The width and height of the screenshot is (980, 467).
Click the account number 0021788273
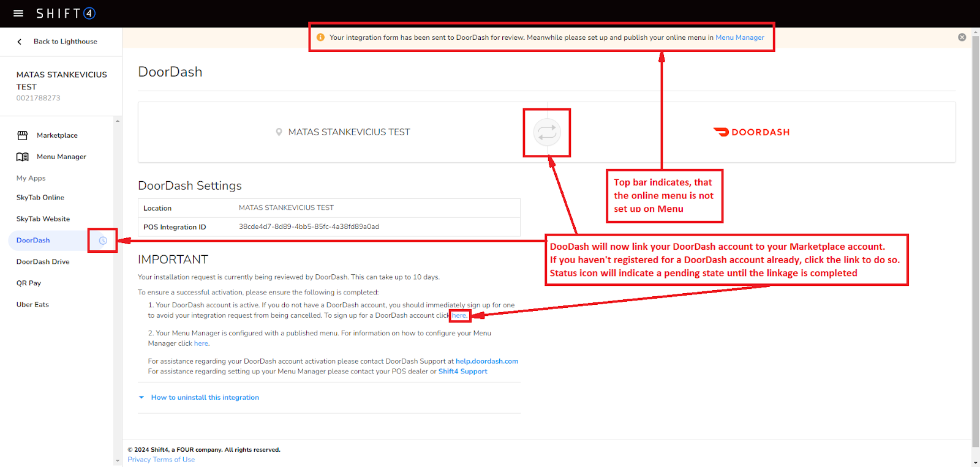pyautogui.click(x=39, y=98)
